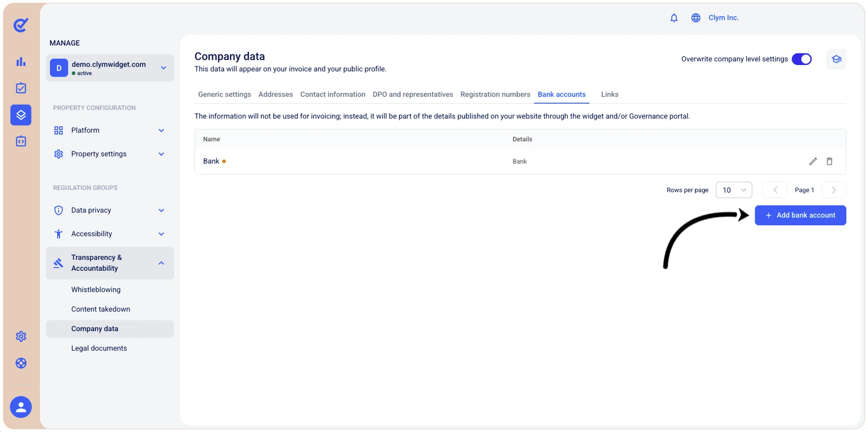Expand the Accessibility group
Viewport: 868px width, 432px height.
tap(110, 234)
